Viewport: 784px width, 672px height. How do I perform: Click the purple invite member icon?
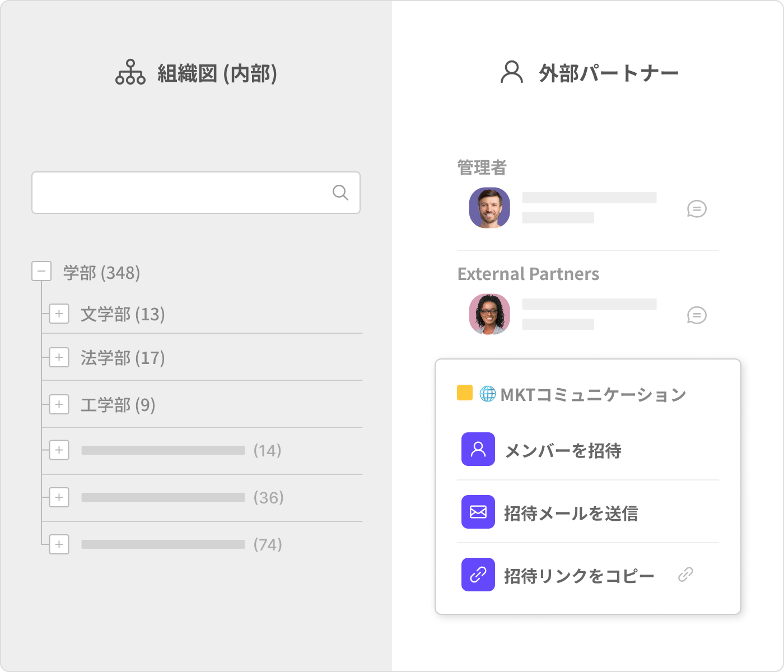click(x=478, y=449)
